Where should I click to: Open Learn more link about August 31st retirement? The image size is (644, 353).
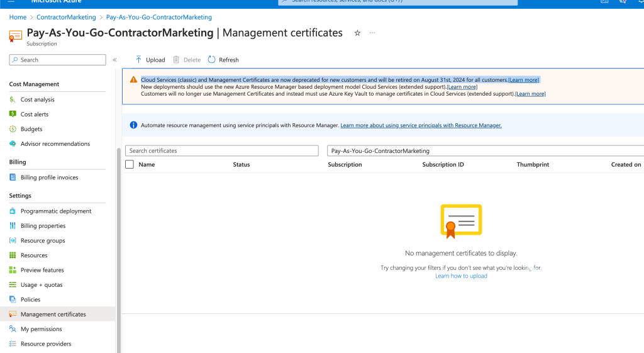click(x=524, y=80)
